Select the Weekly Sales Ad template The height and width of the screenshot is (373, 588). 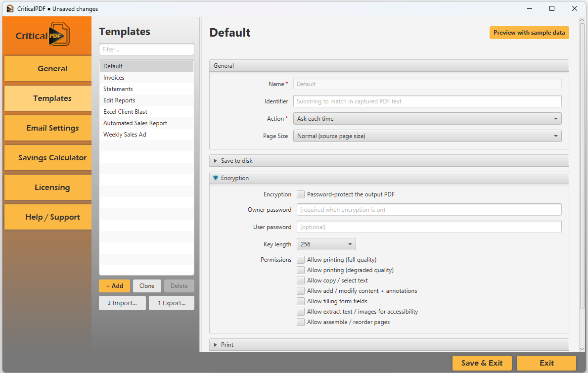point(146,135)
